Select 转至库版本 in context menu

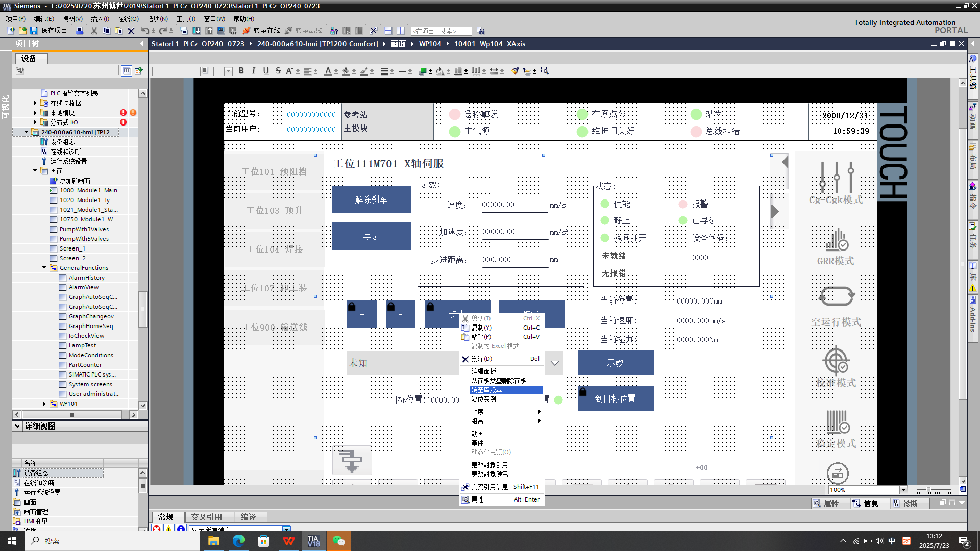point(506,390)
